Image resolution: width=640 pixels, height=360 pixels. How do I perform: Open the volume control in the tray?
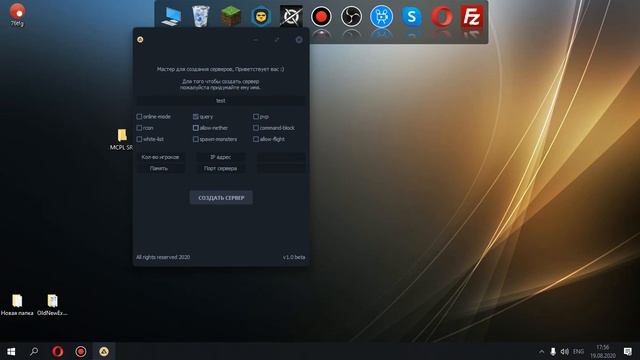(x=565, y=351)
